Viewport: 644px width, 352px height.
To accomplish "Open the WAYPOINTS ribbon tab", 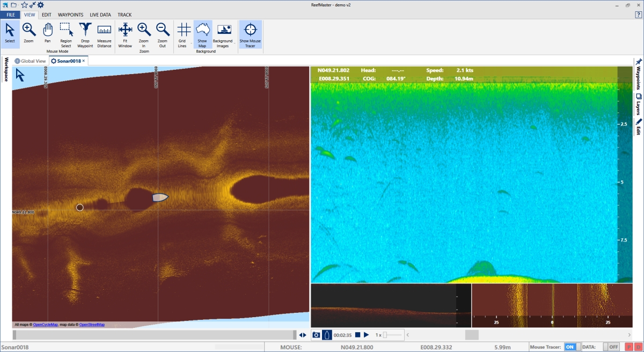I will pyautogui.click(x=70, y=15).
